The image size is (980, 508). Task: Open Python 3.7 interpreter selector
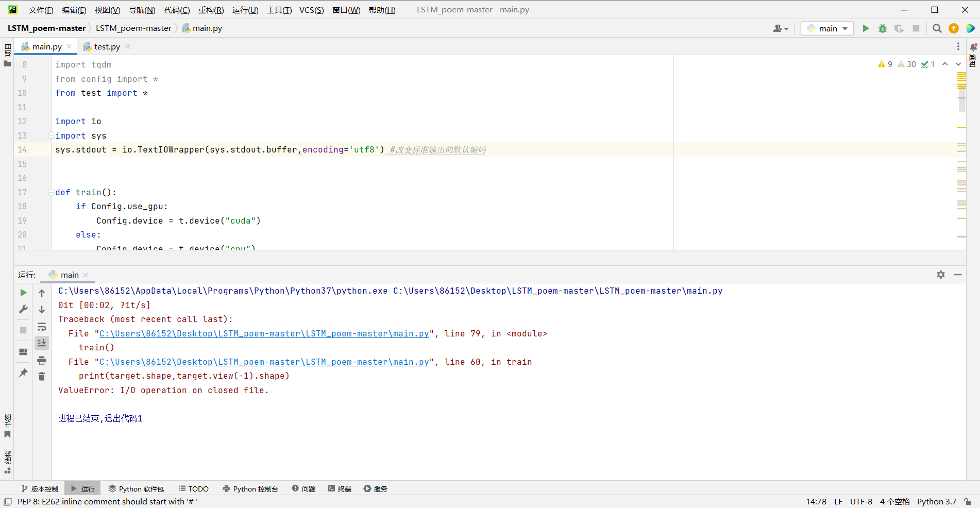(937, 501)
